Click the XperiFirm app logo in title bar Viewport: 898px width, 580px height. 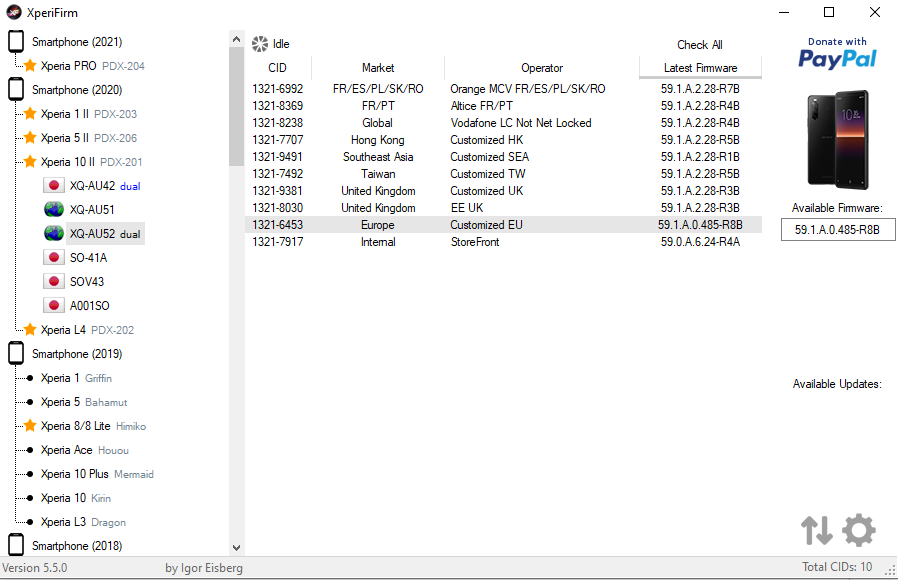14,12
